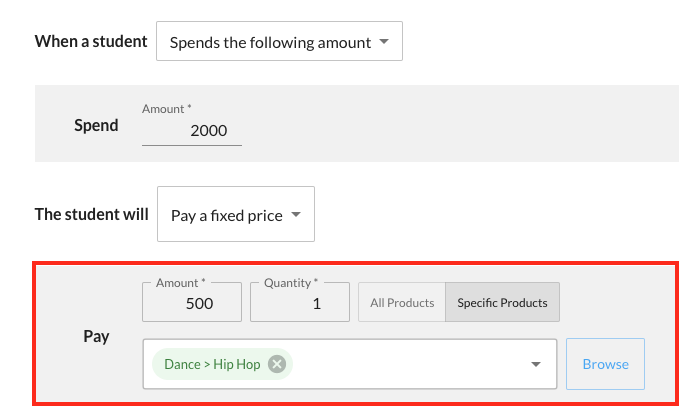Click arrow beside Pay a fixed price
Viewport: 691px width, 419px height.
tap(296, 215)
